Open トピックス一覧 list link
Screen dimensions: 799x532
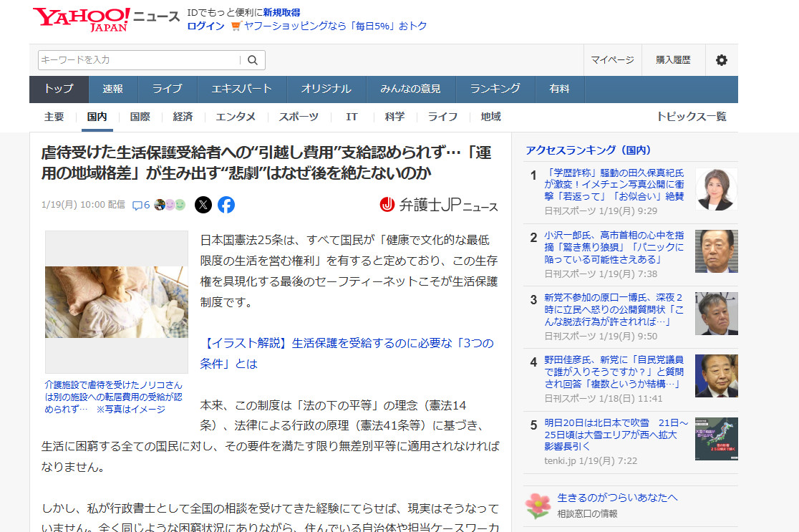pyautogui.click(x=691, y=117)
